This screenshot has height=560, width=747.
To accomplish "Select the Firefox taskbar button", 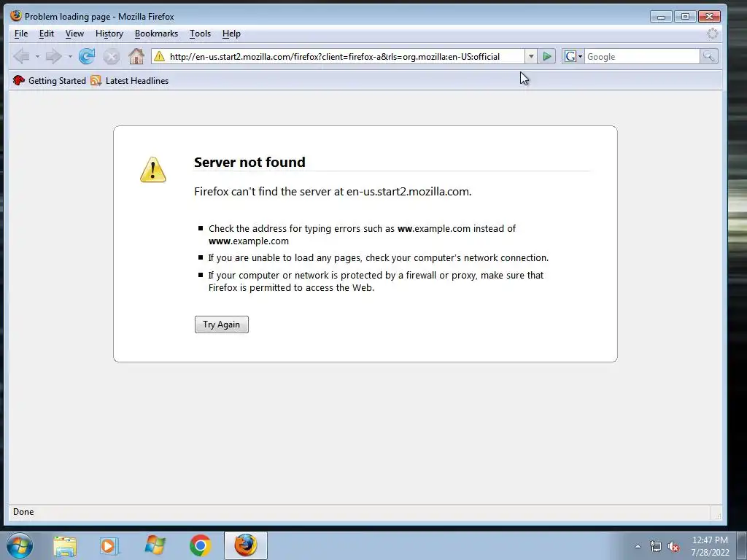I will (x=246, y=545).
